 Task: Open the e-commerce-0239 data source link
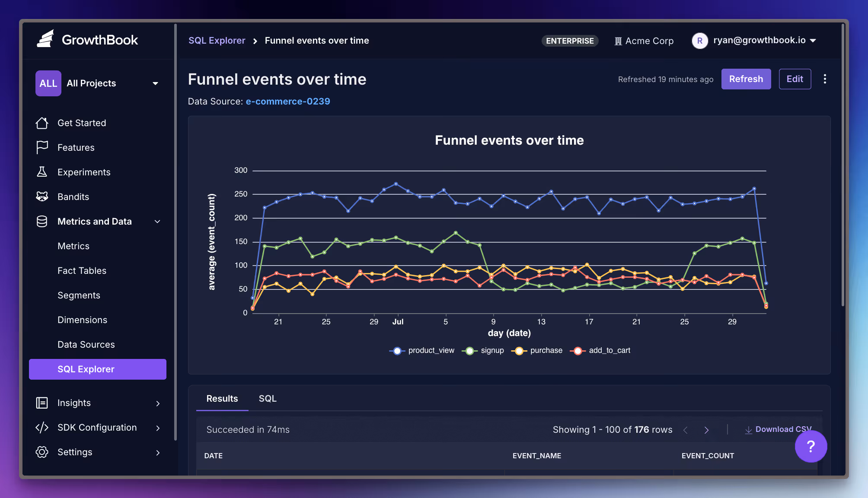pos(288,101)
